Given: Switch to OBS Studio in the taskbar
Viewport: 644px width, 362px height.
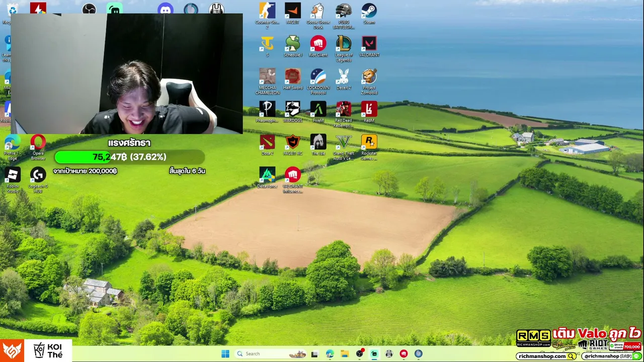Looking at the screenshot, I should (x=359, y=353).
